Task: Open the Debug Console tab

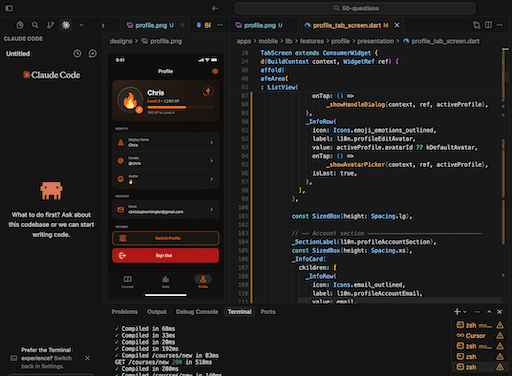Action: click(x=197, y=312)
